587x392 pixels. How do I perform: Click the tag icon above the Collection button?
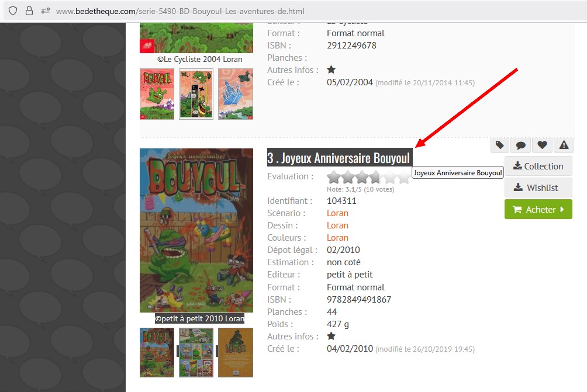click(x=499, y=145)
